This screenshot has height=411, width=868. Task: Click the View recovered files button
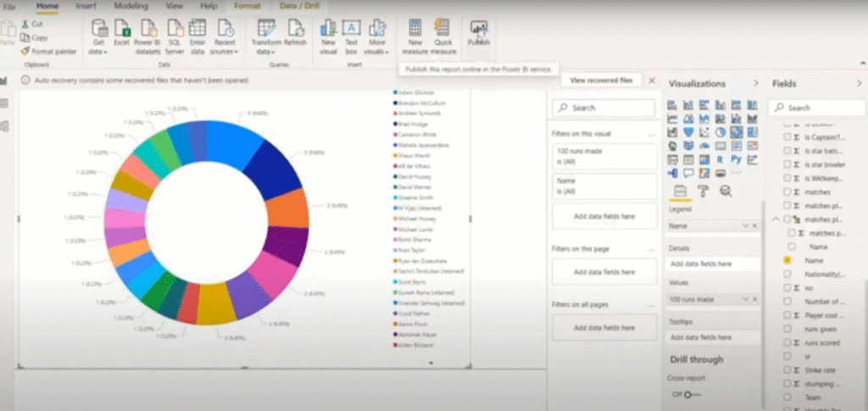pos(601,80)
